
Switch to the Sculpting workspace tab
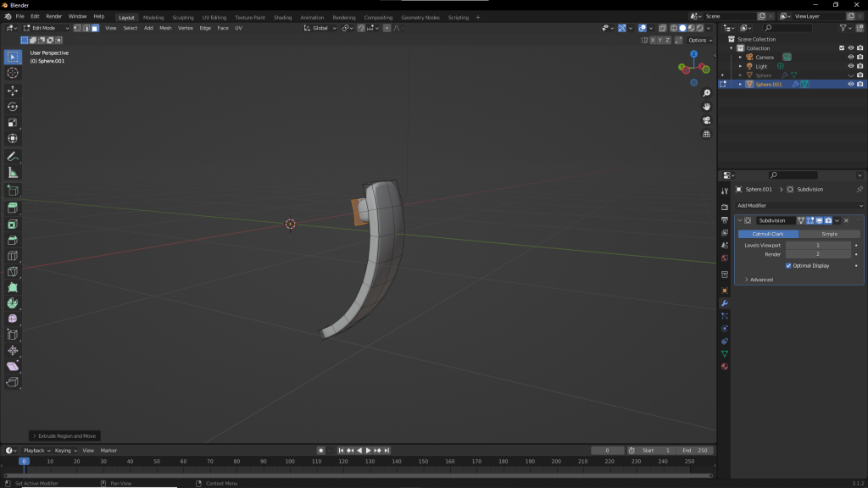183,17
